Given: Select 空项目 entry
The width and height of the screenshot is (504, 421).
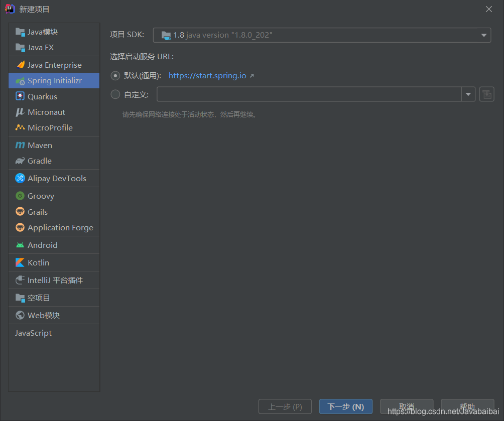Looking at the screenshot, I should tap(54, 298).
